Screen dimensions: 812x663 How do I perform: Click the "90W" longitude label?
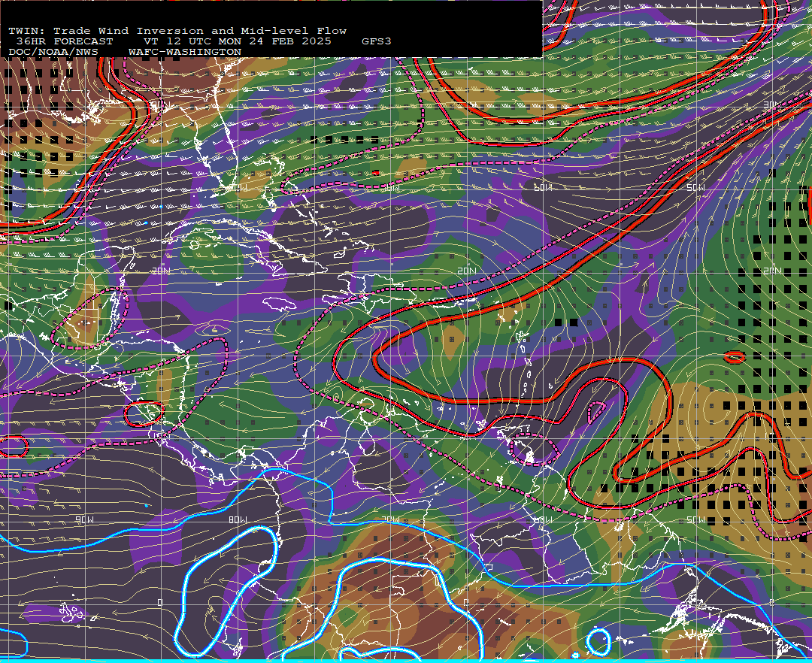(x=84, y=519)
